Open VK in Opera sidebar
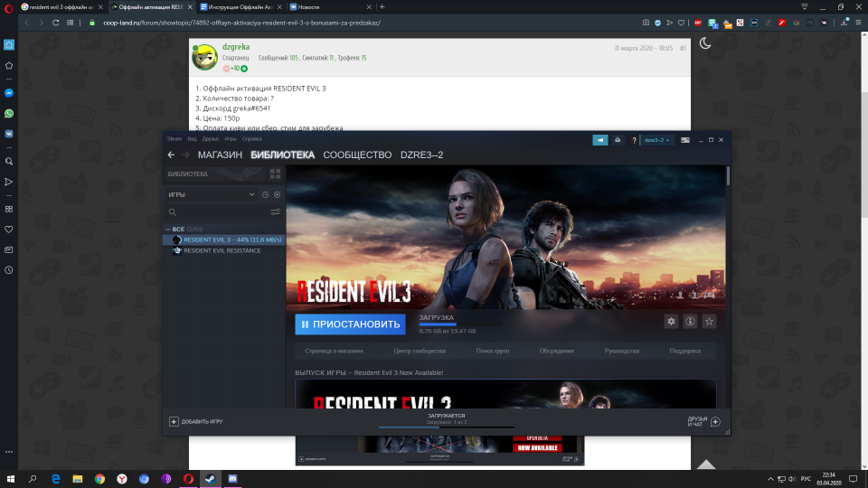Viewport: 868px width, 488px height. point(9,134)
